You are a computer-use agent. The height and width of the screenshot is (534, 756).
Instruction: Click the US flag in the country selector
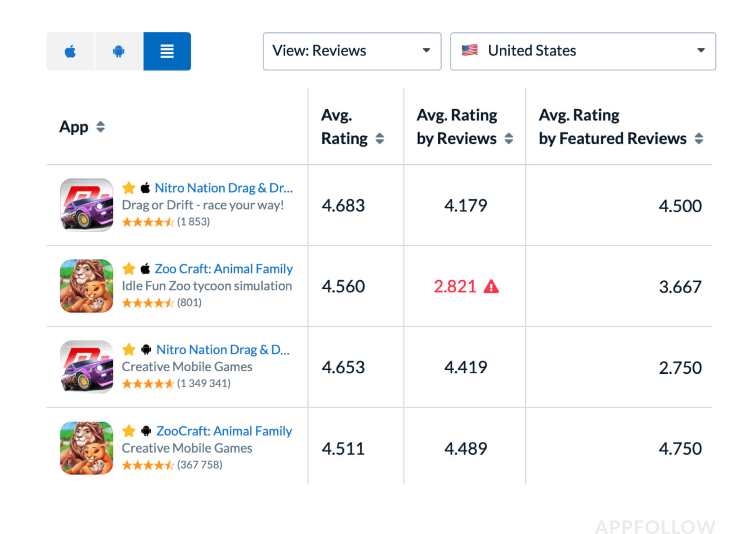tap(469, 50)
